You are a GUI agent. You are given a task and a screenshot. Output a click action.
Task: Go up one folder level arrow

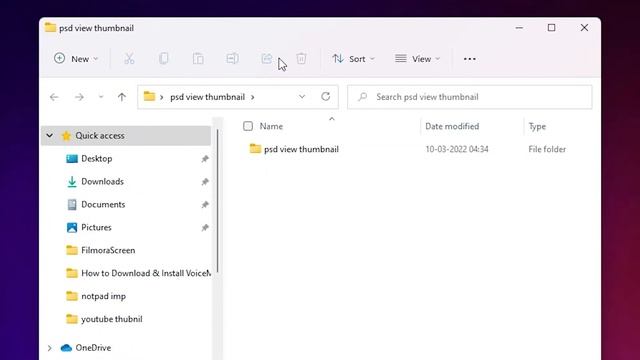coord(122,97)
